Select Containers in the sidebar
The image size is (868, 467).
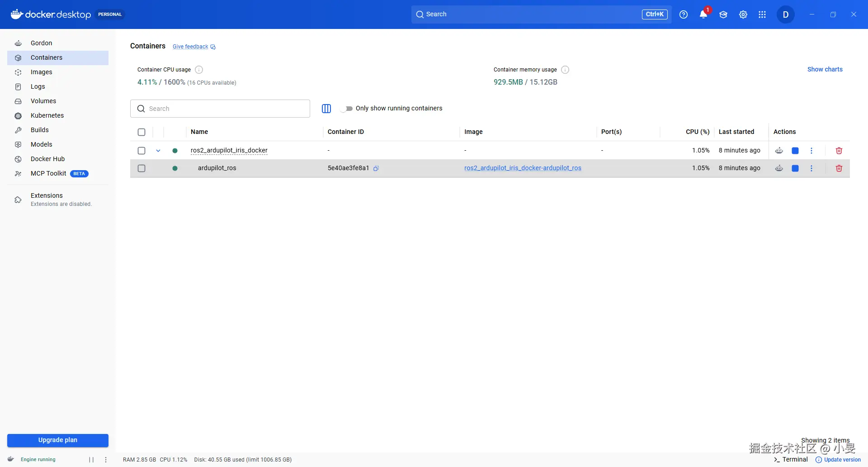[58, 57]
